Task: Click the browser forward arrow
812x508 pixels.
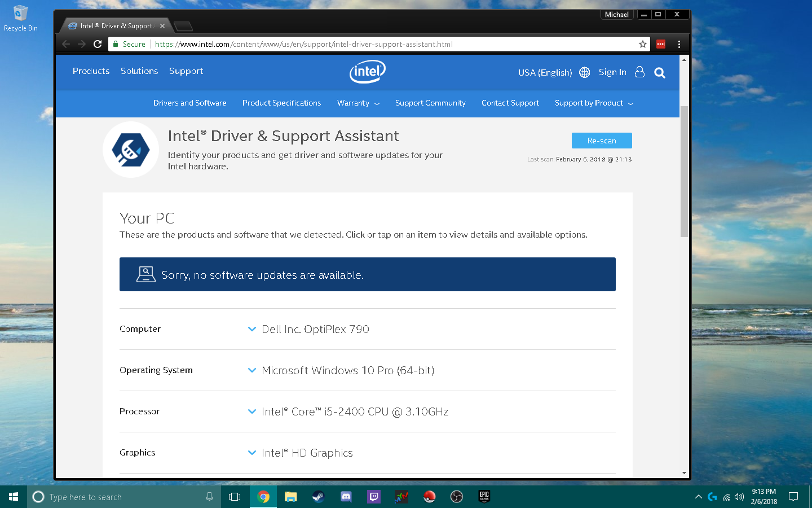Action: point(82,44)
